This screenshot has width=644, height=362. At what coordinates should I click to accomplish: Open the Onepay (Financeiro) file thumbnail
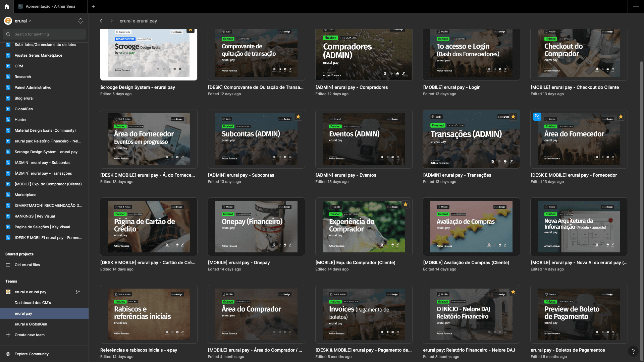tap(256, 227)
